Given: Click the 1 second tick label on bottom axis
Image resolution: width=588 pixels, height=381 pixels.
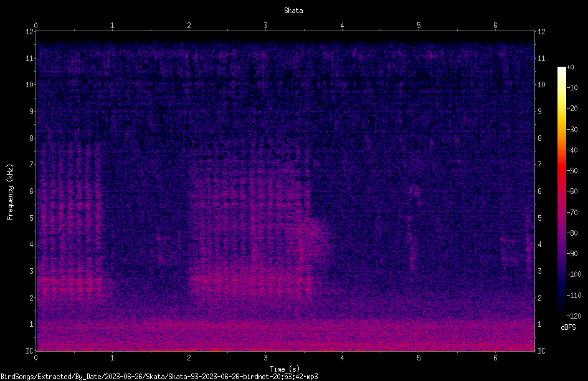Looking at the screenshot, I should click(x=112, y=358).
